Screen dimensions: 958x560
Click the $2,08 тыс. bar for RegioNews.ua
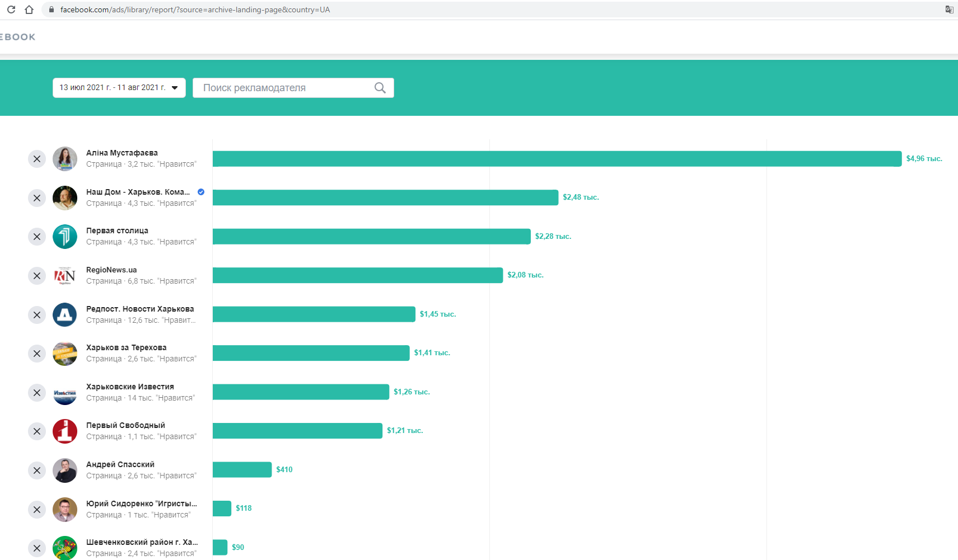tap(357, 275)
